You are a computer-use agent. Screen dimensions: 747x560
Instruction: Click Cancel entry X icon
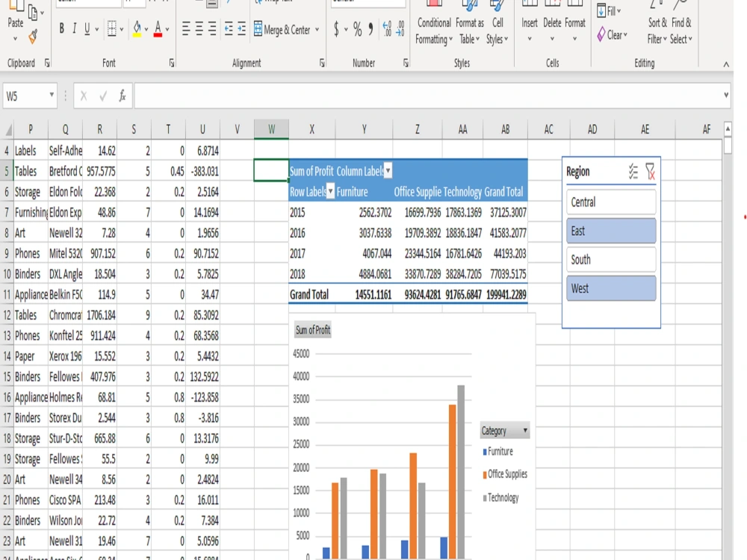point(84,96)
